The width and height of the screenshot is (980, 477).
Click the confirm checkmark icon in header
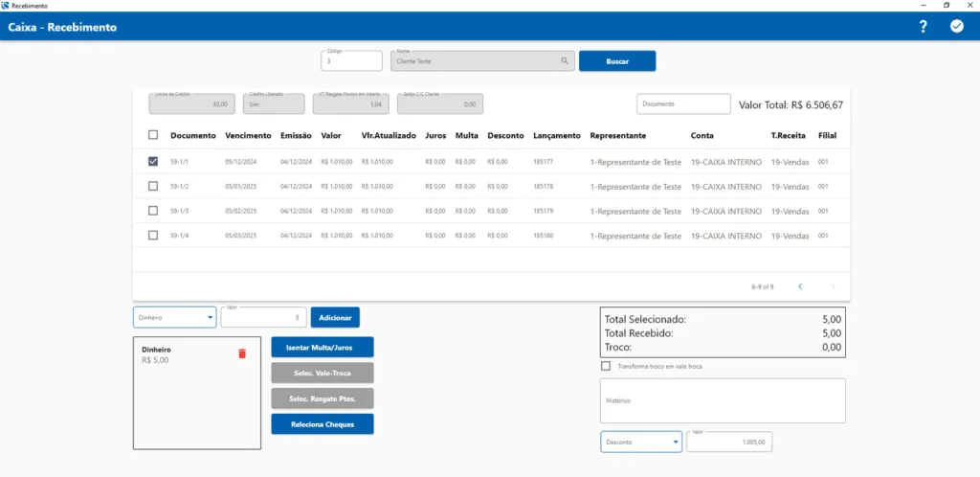tap(956, 27)
